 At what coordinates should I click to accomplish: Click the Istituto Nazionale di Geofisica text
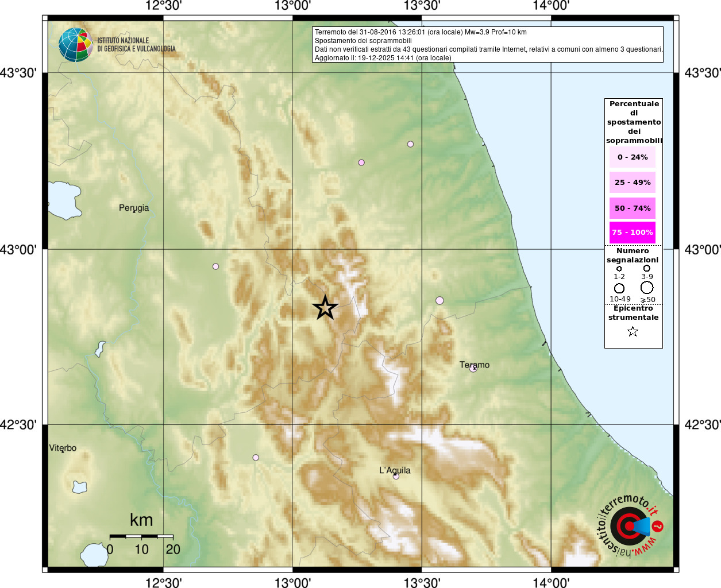click(x=136, y=45)
